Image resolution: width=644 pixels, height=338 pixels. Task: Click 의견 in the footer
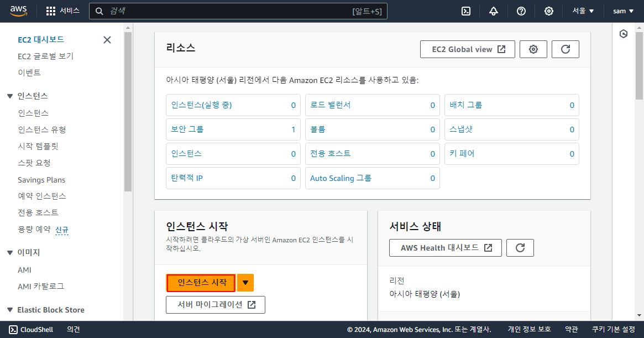[x=74, y=329]
